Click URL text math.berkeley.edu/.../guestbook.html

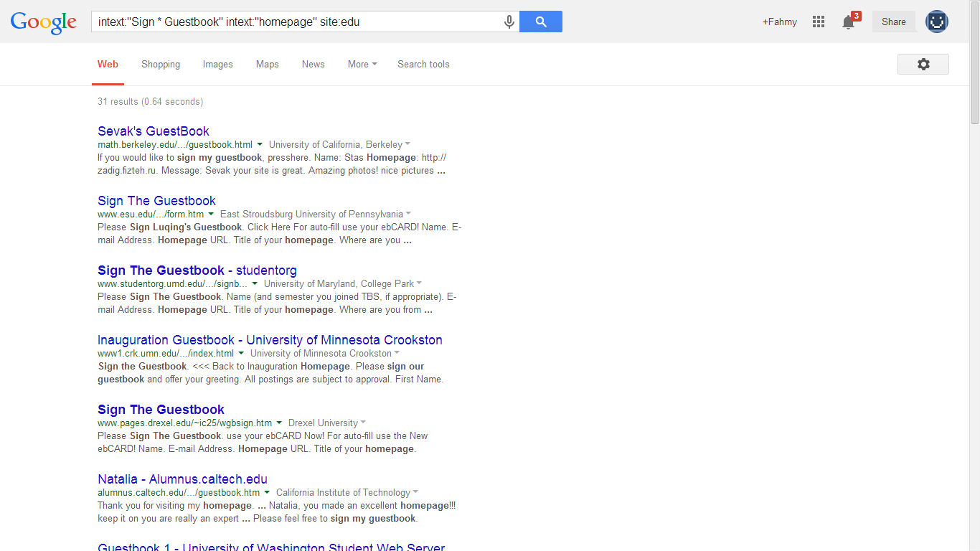click(x=175, y=144)
